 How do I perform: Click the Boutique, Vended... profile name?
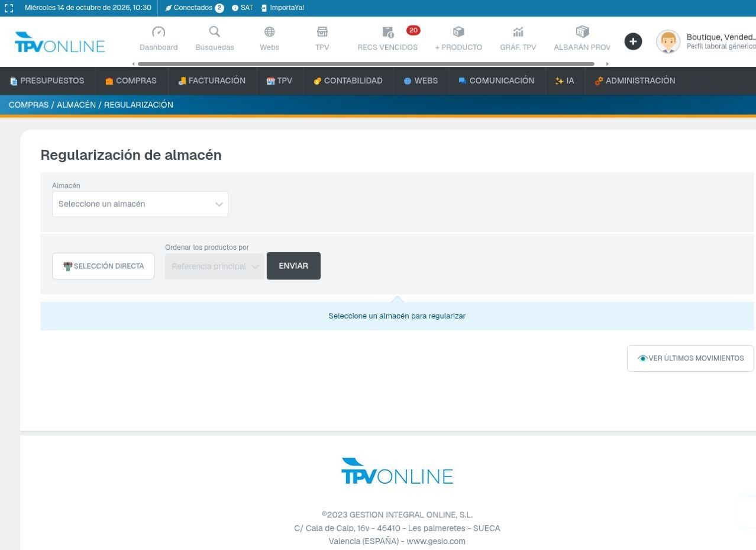tap(721, 37)
